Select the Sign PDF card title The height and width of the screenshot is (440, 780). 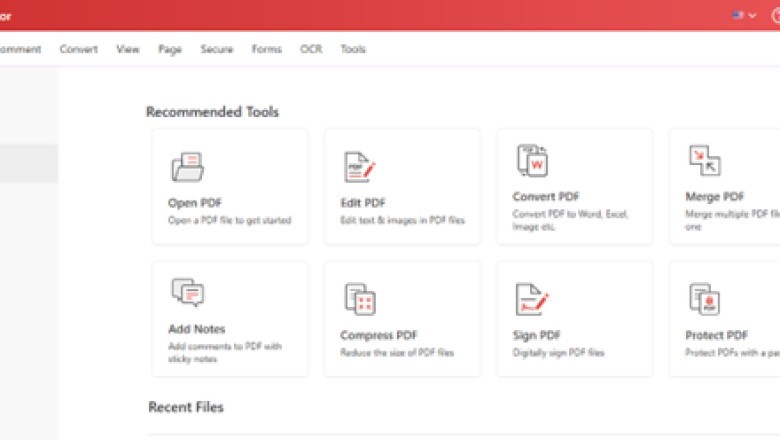[x=536, y=336]
